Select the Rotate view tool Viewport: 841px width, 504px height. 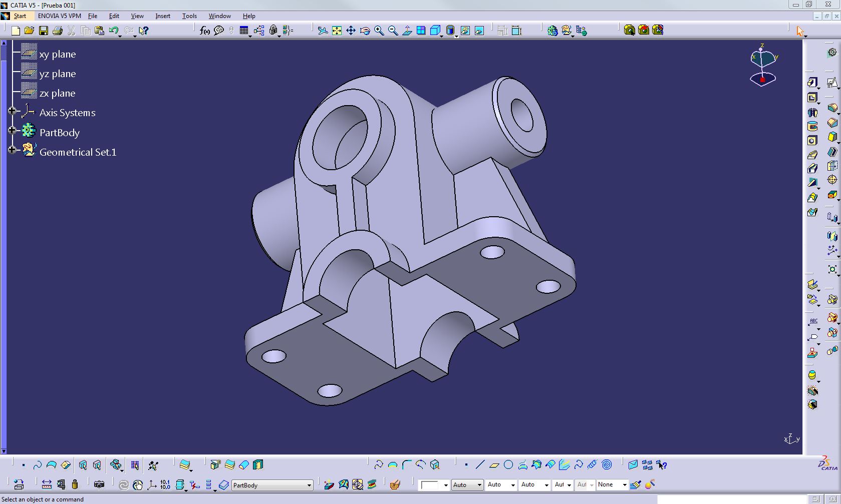click(365, 31)
